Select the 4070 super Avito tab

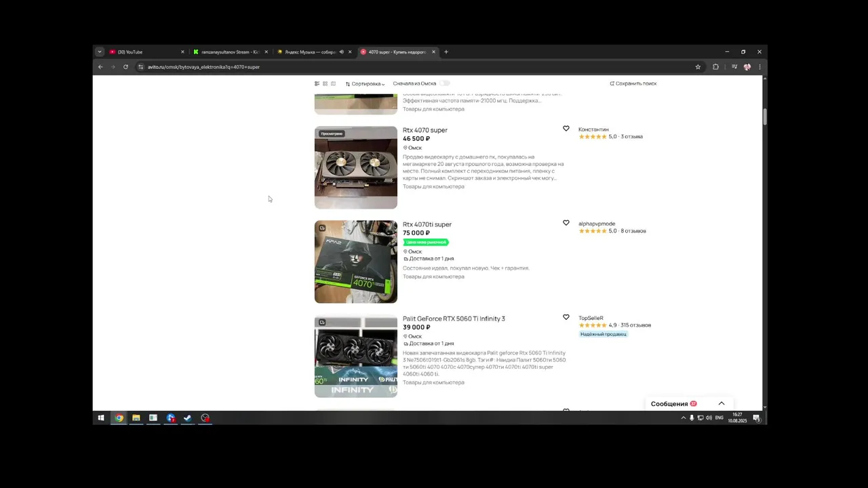coord(397,52)
